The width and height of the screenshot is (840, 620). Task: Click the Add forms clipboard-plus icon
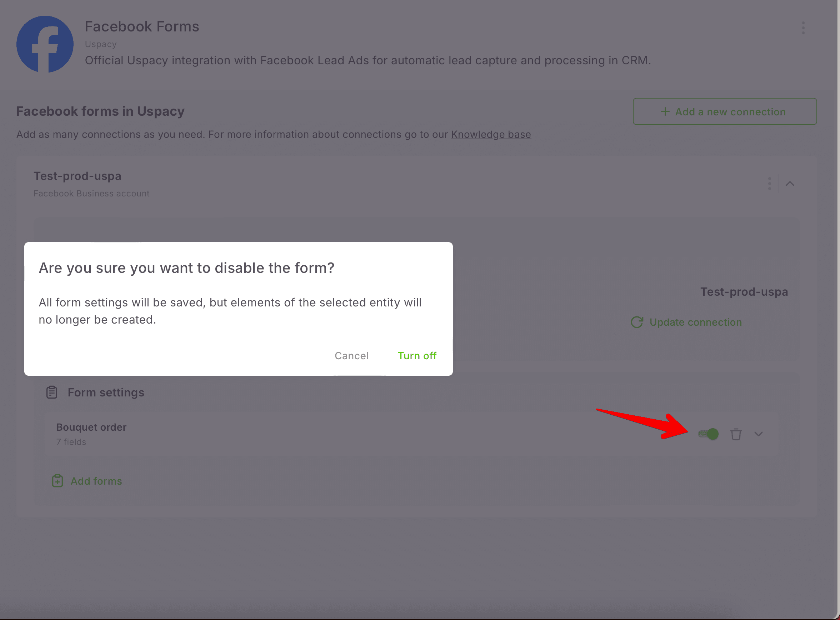pyautogui.click(x=57, y=481)
